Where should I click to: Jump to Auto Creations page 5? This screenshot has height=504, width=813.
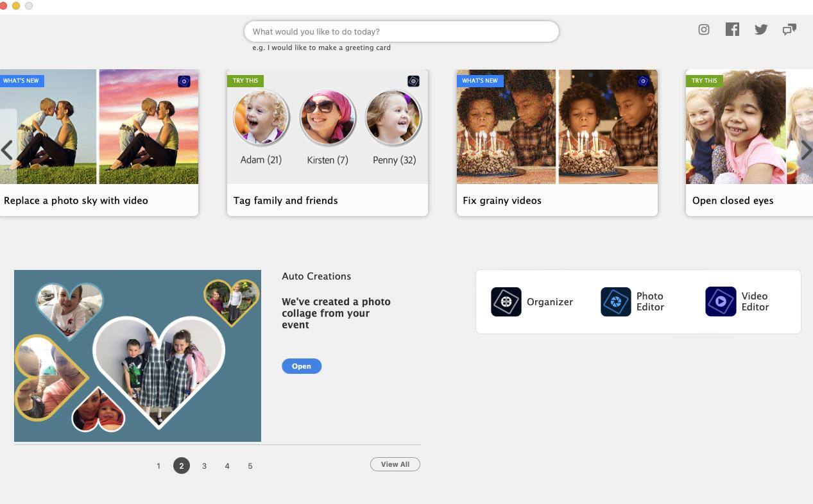(250, 466)
